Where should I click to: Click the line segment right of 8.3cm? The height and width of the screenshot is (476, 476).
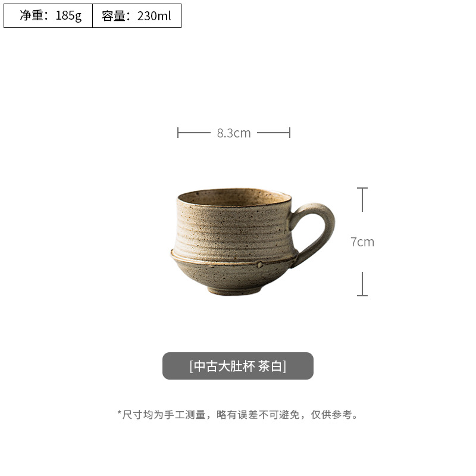(273, 133)
